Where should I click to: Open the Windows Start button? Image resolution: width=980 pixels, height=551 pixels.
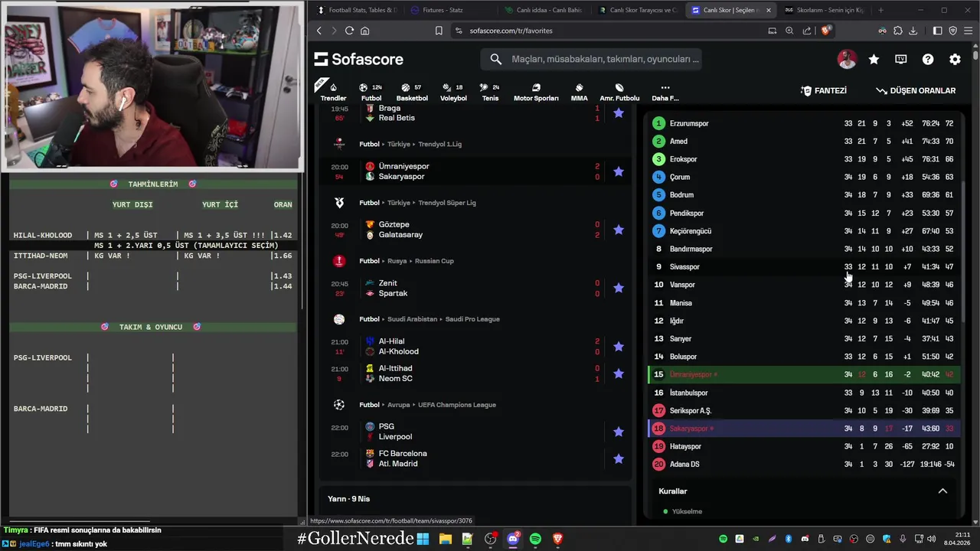point(423,539)
